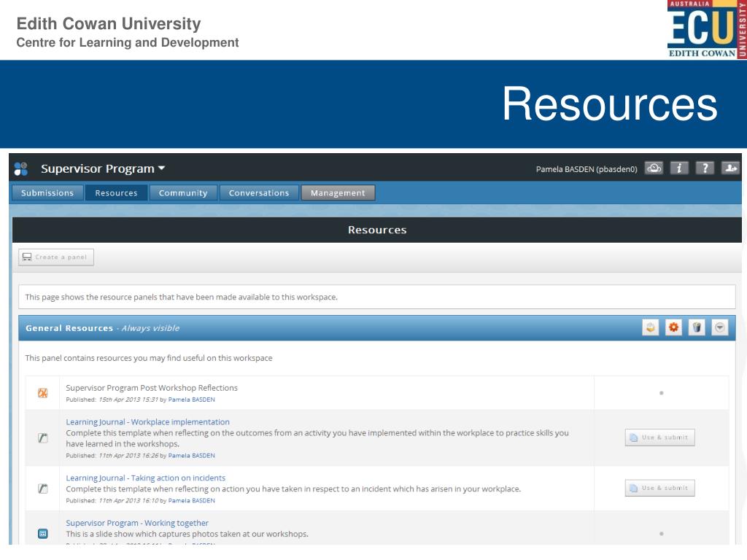The image size is (747, 560).
Task: Click the ECU Edith Cowan University logo
Action: 707,29
